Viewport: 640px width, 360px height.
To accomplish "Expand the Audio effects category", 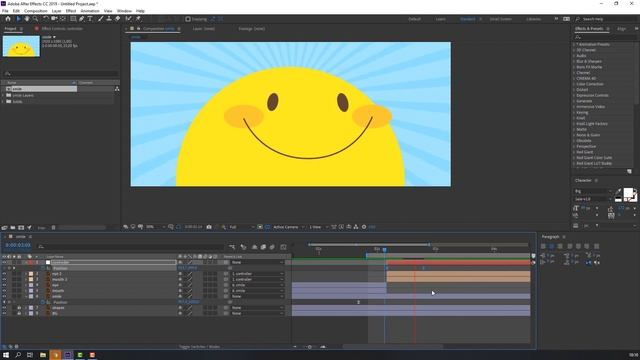I will point(574,56).
